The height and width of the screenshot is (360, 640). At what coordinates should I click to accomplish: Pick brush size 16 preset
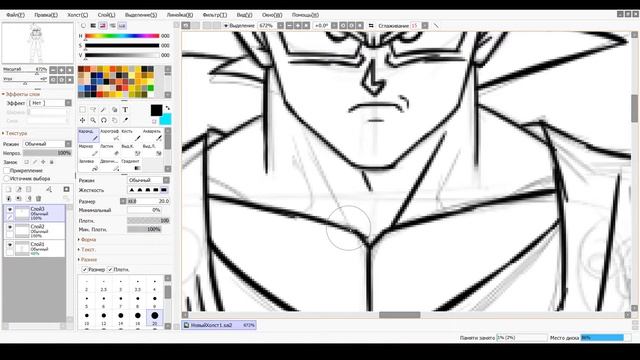[x=138, y=318]
